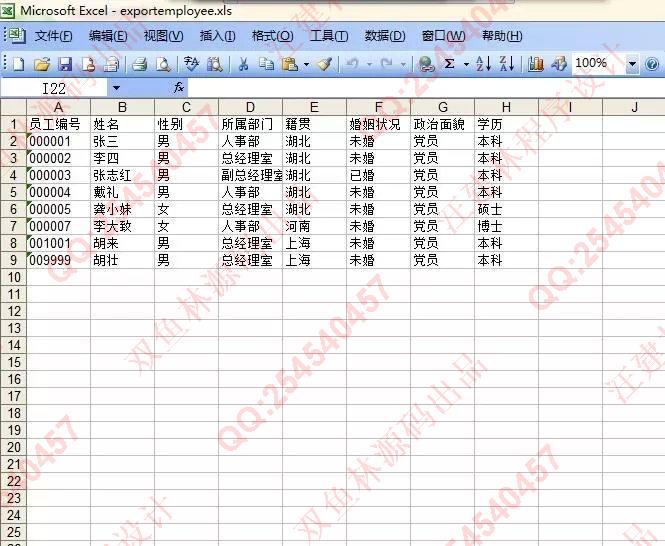Screen dimensions: 665x546
Task: Launch the Chart Wizard icon
Action: point(536,64)
